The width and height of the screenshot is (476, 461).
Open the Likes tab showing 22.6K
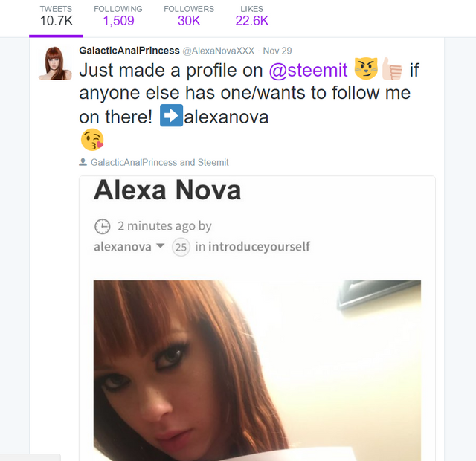click(x=251, y=16)
